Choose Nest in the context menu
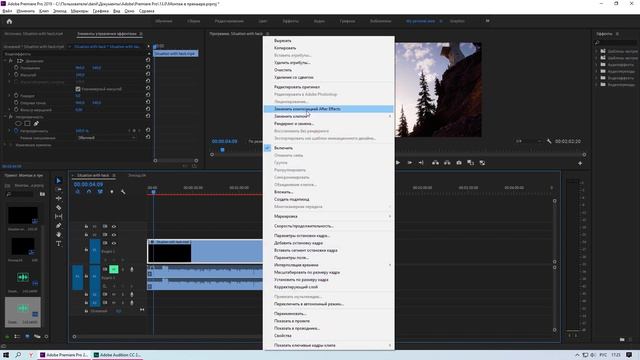This screenshot has height=360, width=640. 329,192
